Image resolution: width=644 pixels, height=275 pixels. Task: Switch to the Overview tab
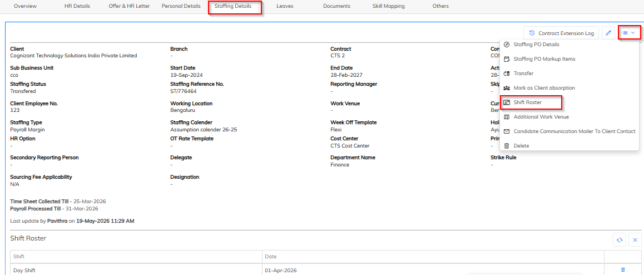pos(25,6)
